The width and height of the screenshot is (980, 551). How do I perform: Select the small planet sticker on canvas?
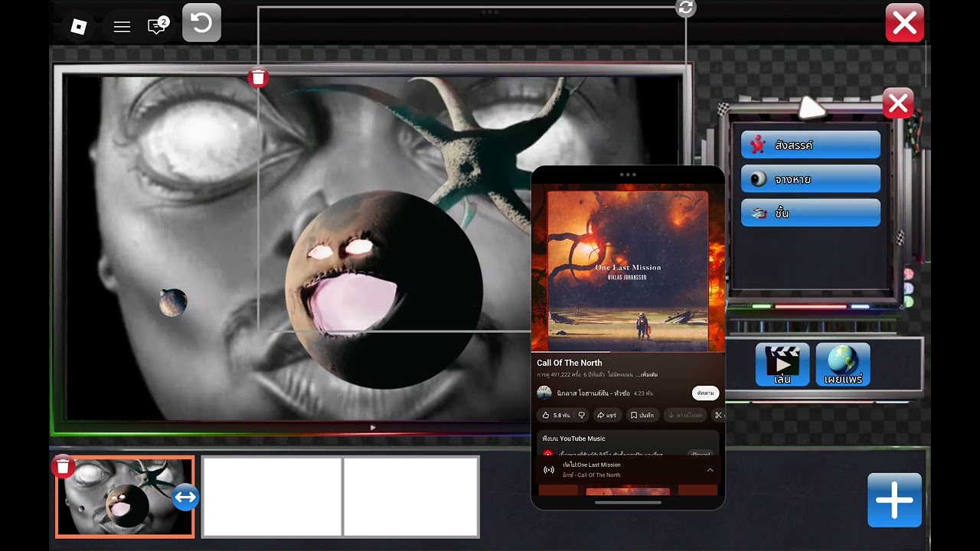pos(173,303)
